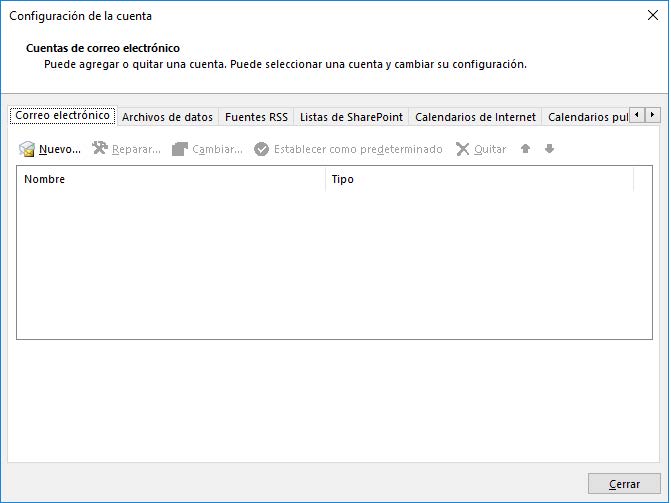Move account down with arrow icon

549,149
